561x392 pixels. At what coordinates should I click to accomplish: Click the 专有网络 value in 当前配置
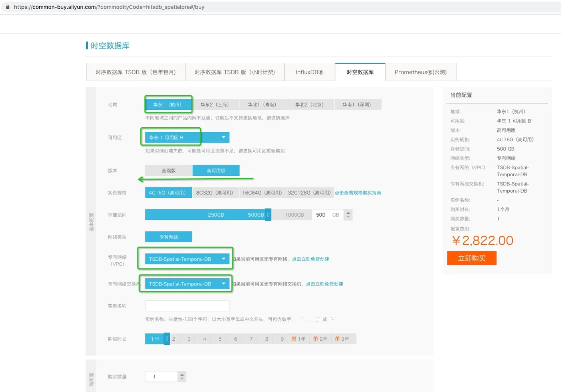[506, 158]
